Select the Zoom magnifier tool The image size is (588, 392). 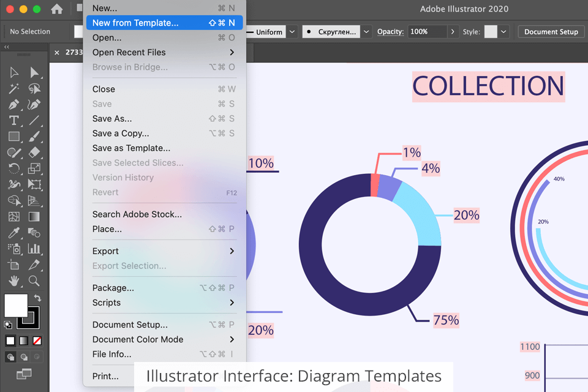pyautogui.click(x=34, y=281)
